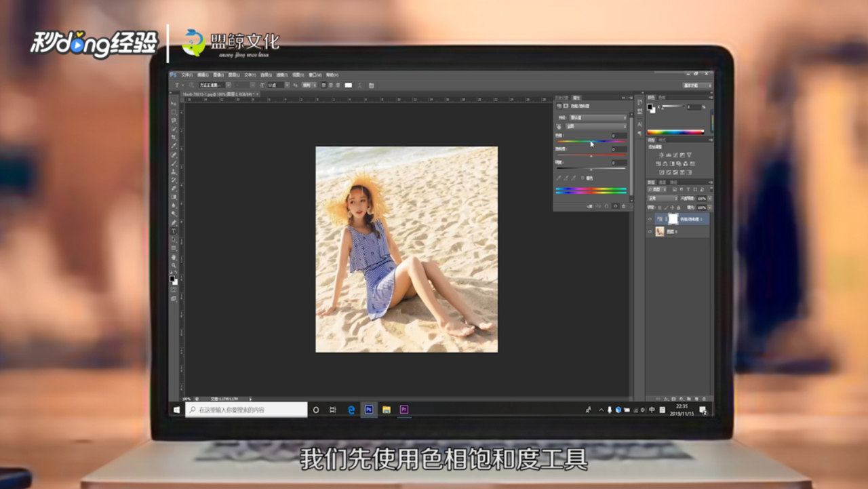Select the Zoom tool
The image size is (868, 489).
click(x=174, y=266)
